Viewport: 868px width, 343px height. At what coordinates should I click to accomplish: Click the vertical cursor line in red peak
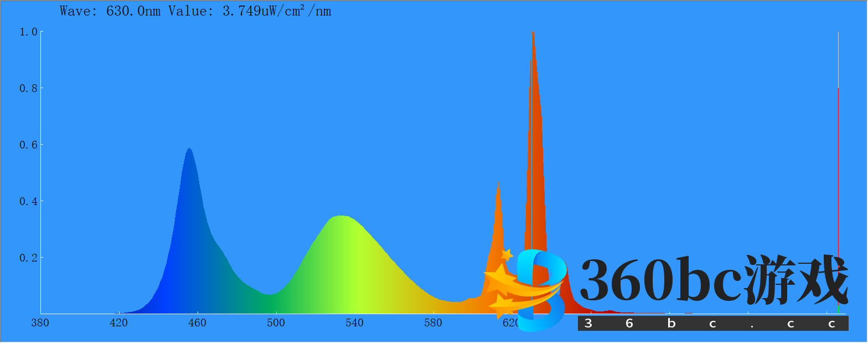(x=531, y=166)
